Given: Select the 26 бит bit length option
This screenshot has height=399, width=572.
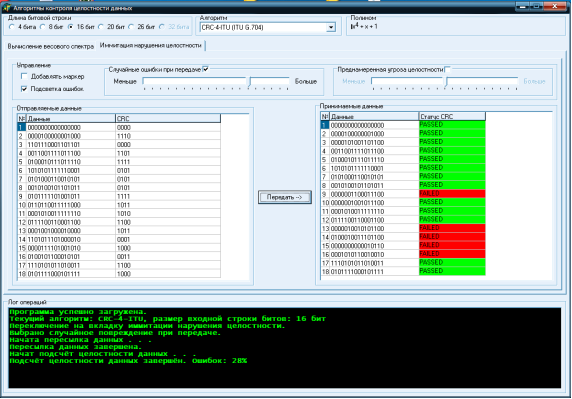Looking at the screenshot, I should coord(131,27).
